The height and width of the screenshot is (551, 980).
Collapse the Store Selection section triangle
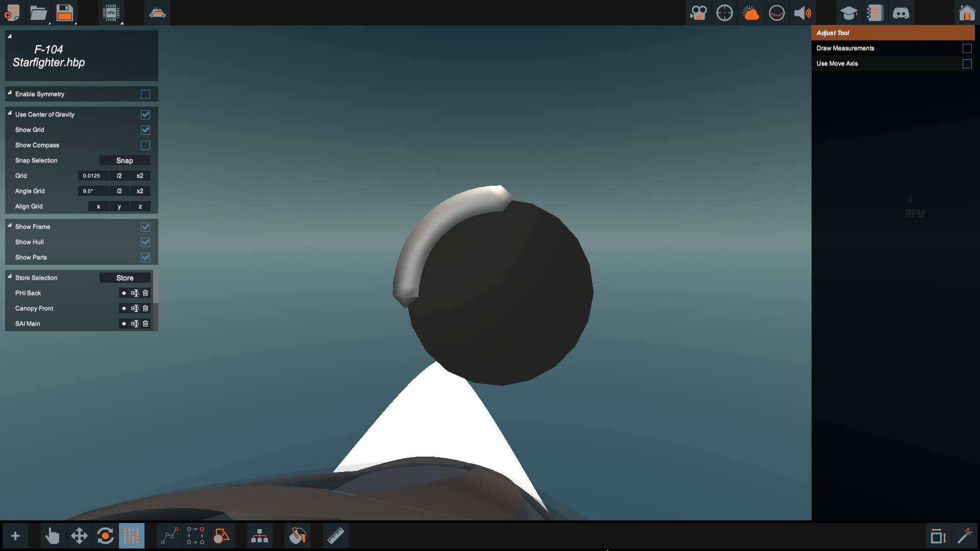click(10, 277)
